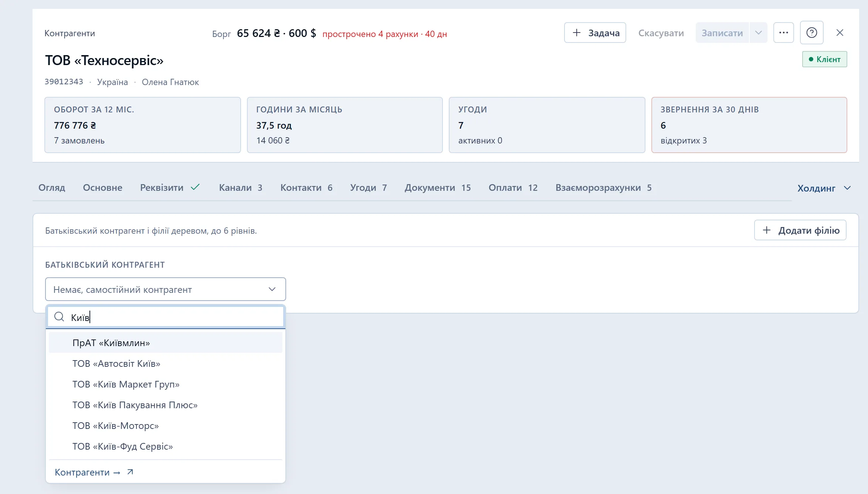Expand the Записати split-button arrow

point(758,33)
